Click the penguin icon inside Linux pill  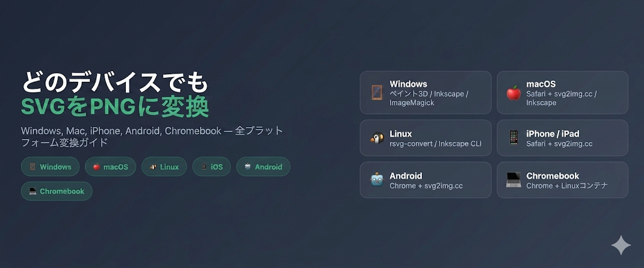153,167
